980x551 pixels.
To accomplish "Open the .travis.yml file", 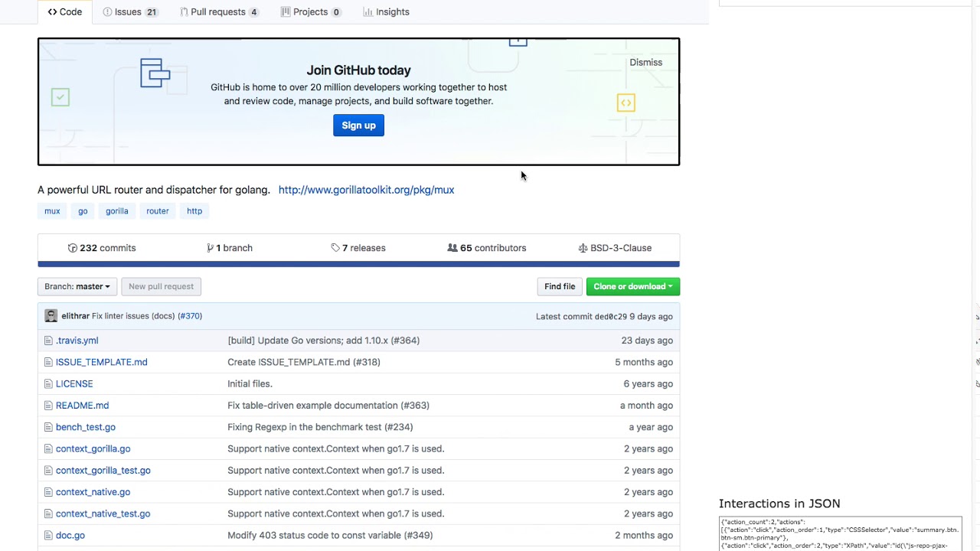I will coord(77,341).
